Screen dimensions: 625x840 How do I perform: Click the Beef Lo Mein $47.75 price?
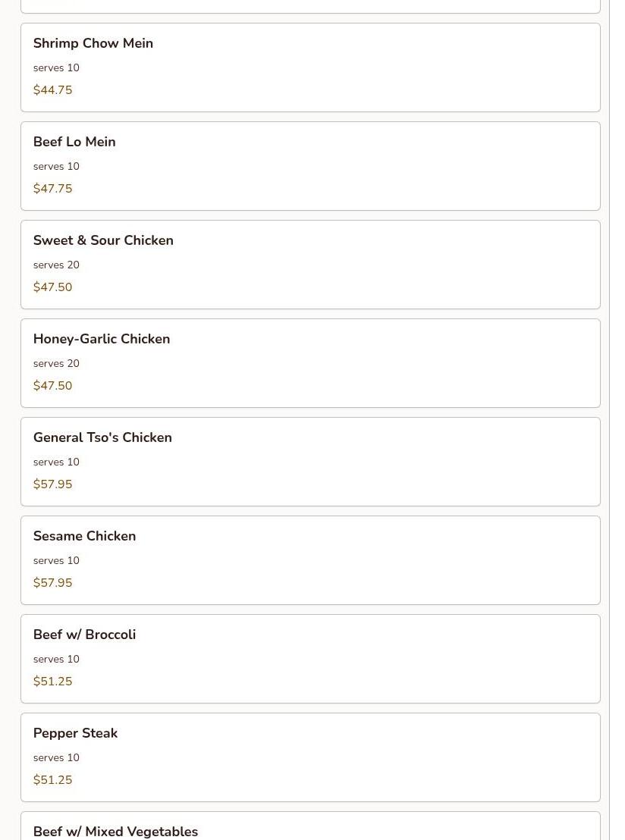[52, 189]
